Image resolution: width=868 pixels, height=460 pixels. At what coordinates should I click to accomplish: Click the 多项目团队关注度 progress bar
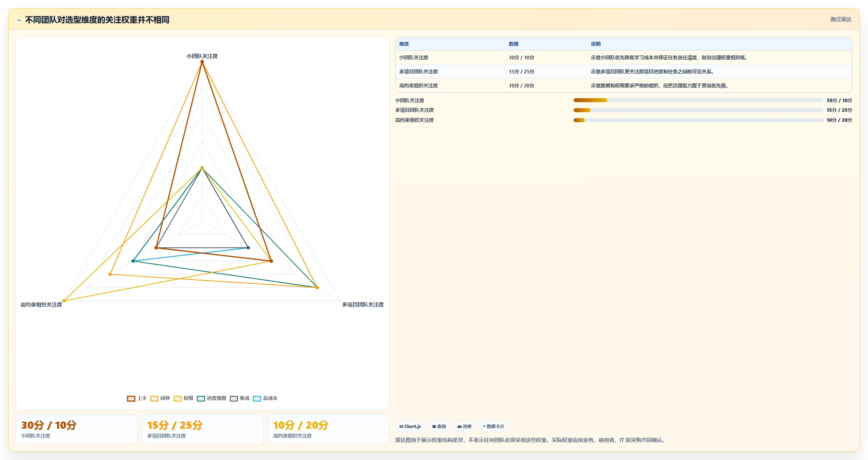click(698, 110)
